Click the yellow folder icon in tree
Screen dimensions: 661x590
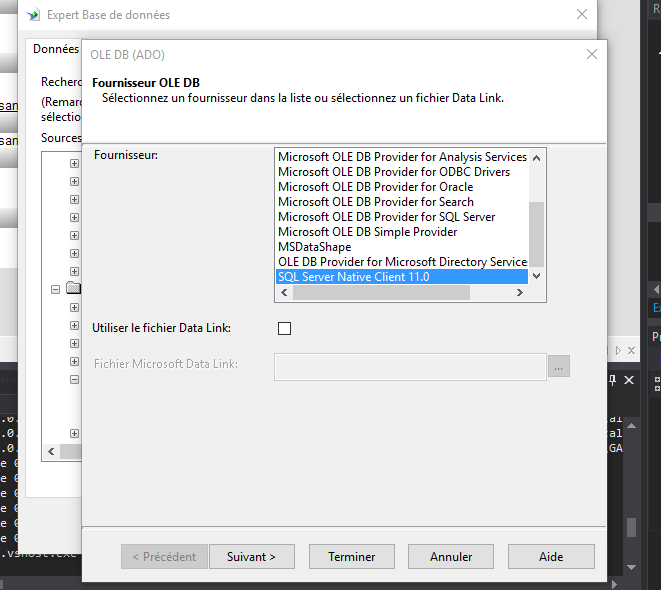click(x=74, y=288)
